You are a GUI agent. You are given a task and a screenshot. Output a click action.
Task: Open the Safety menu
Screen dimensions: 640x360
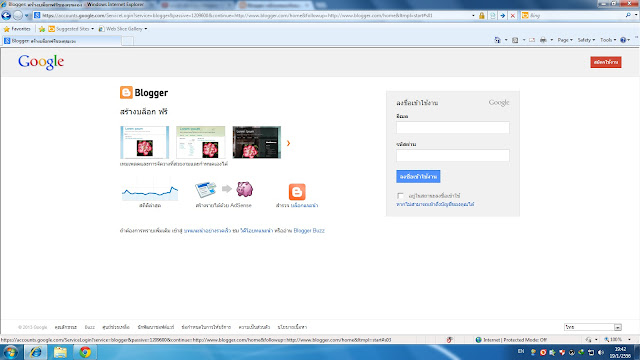(586, 40)
